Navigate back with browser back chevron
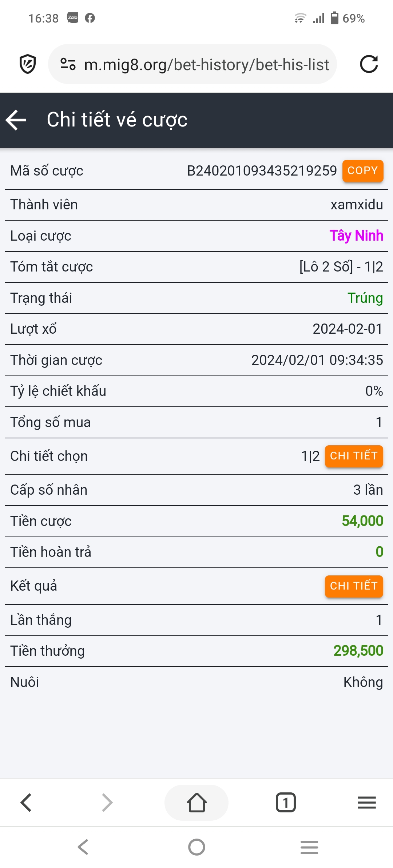The width and height of the screenshot is (393, 868). point(26,803)
